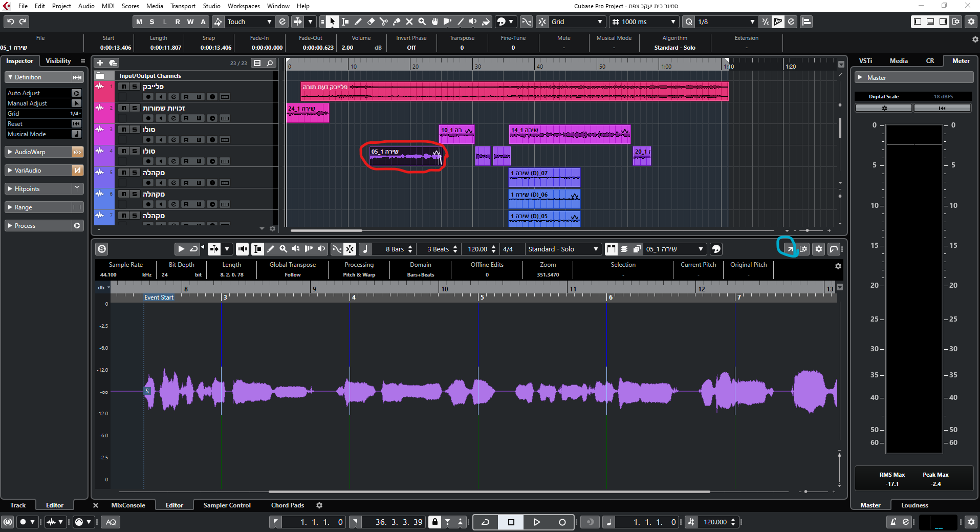Toggle global Write automation button W
980x532 pixels.
190,22
